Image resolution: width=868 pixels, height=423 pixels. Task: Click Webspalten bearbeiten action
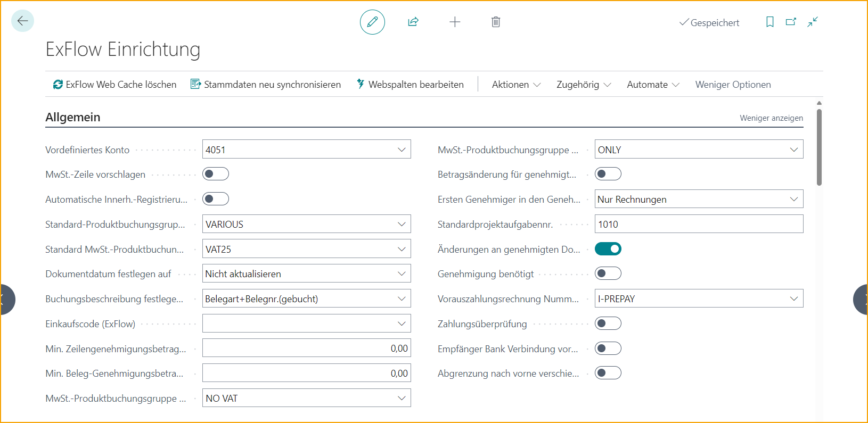(x=410, y=85)
